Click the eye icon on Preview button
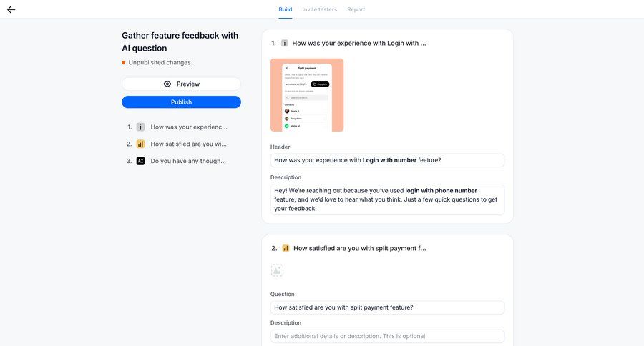The width and height of the screenshot is (644, 346). (167, 84)
